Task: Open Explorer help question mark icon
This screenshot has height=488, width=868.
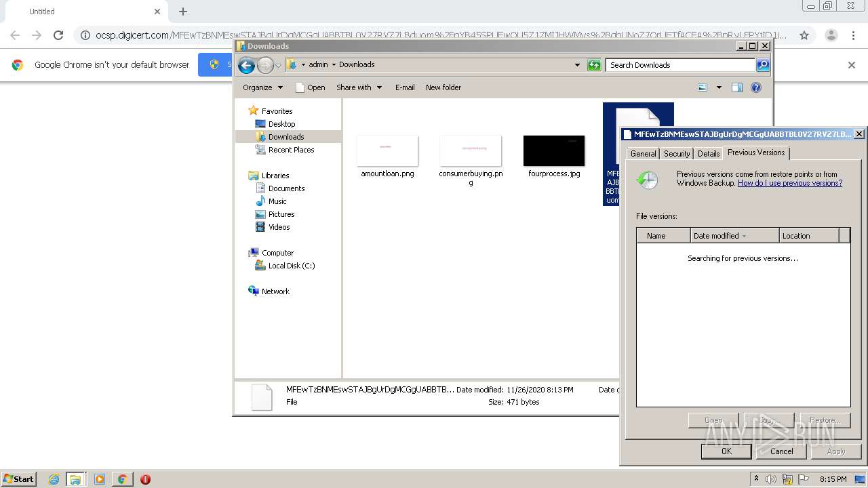Action: (x=756, y=87)
